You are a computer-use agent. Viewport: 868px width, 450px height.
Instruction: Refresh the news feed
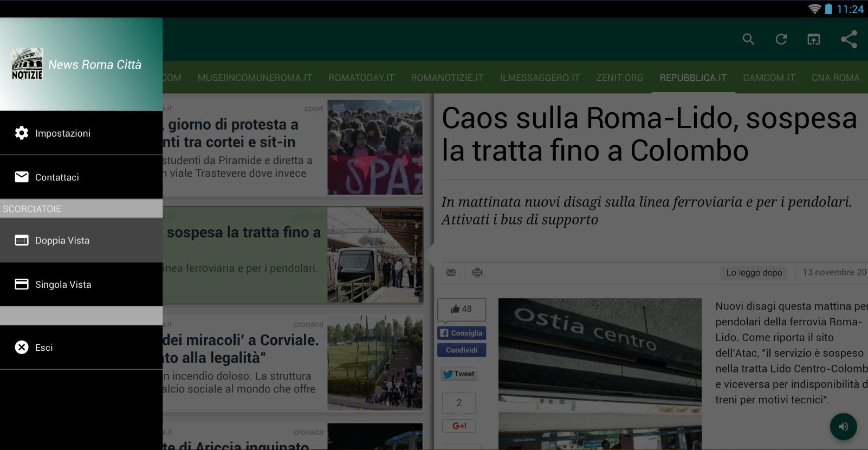tap(781, 39)
